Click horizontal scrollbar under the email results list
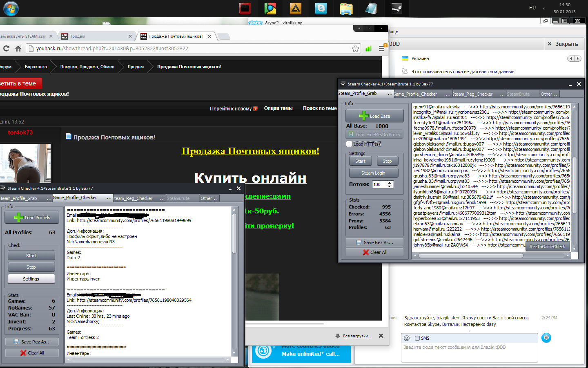588x368 pixels. tap(470, 256)
